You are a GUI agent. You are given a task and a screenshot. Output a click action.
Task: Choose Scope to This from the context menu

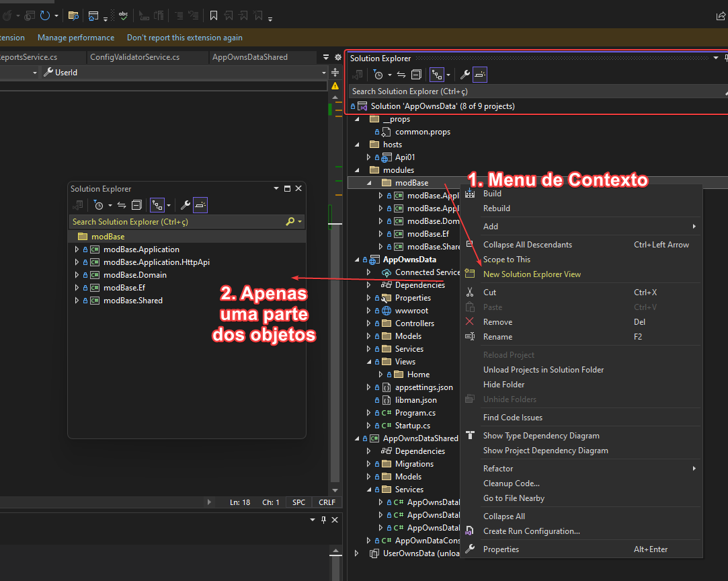506,259
